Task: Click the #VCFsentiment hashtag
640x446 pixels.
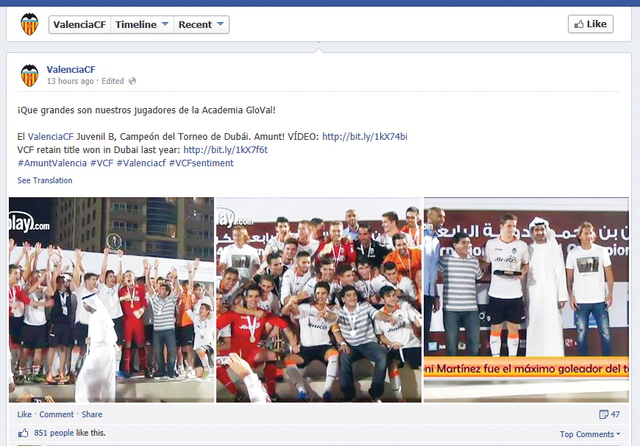Action: pyautogui.click(x=201, y=163)
